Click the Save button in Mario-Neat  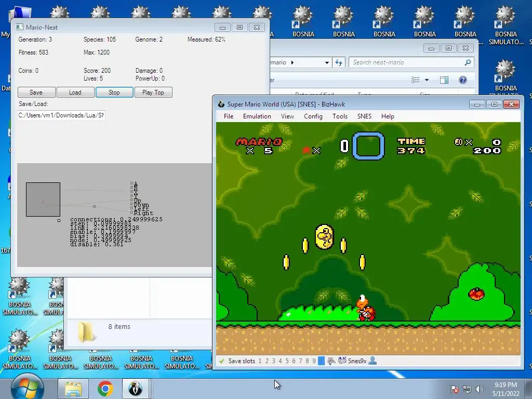tap(36, 92)
